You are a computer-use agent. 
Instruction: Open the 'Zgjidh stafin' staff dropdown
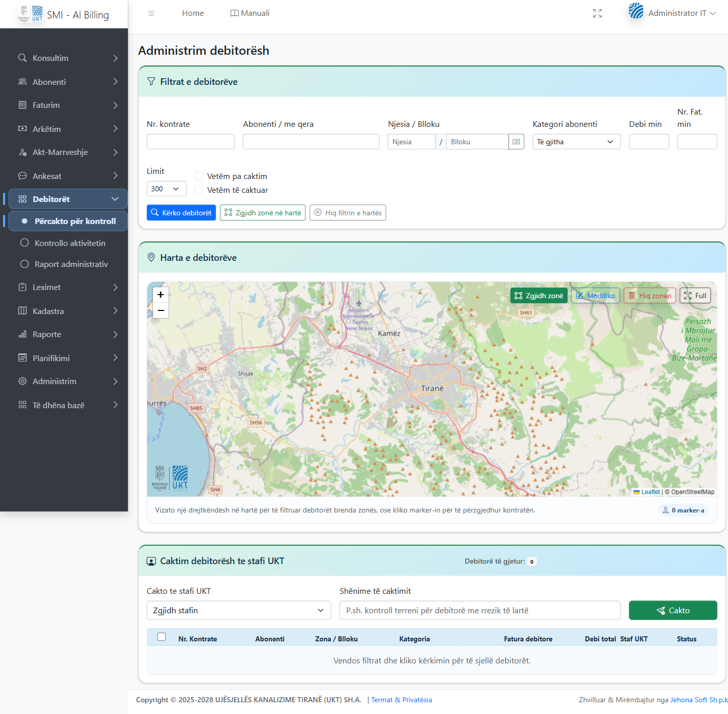tap(239, 610)
